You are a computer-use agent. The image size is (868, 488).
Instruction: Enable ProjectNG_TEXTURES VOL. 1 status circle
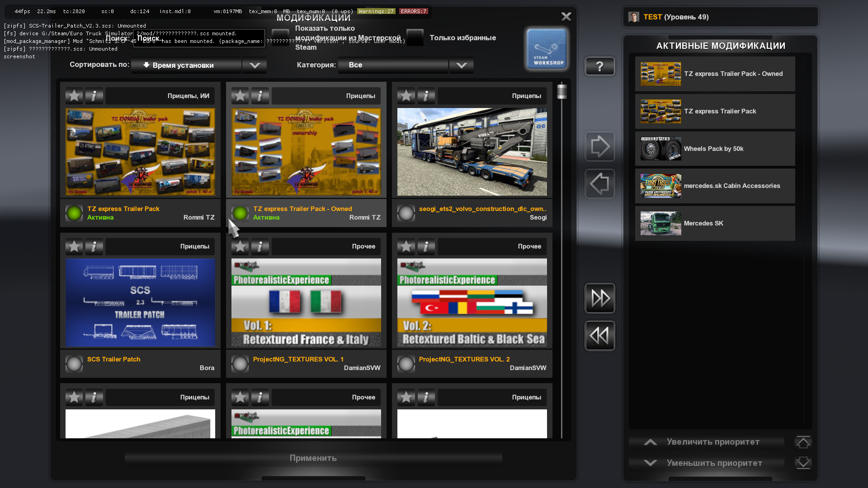point(240,363)
